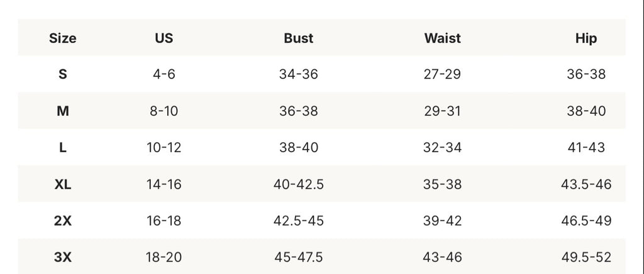Screen dimensions: 644x274
Task: Select the 2X size row label
Action: (62, 221)
